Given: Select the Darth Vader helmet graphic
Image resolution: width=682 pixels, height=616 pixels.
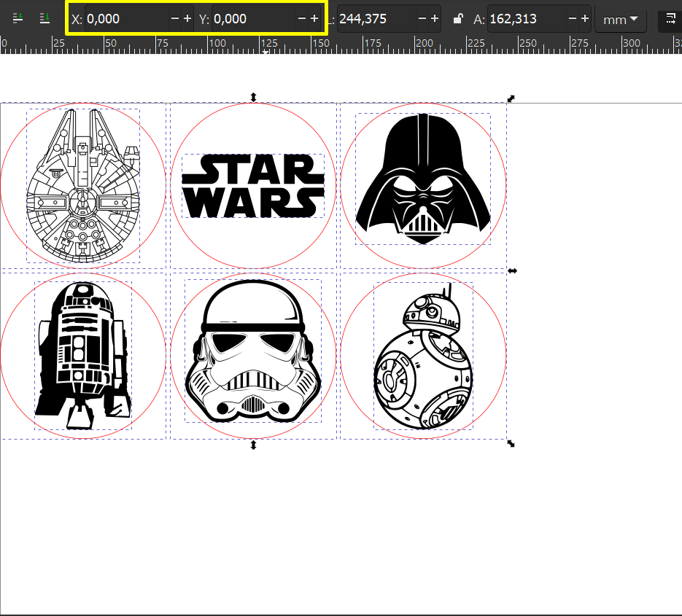Looking at the screenshot, I should [x=423, y=179].
